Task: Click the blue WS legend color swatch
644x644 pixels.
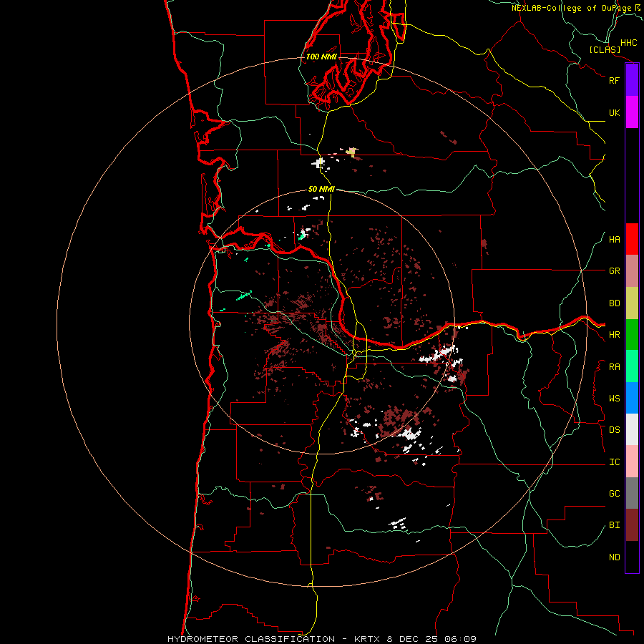Action: (x=632, y=398)
